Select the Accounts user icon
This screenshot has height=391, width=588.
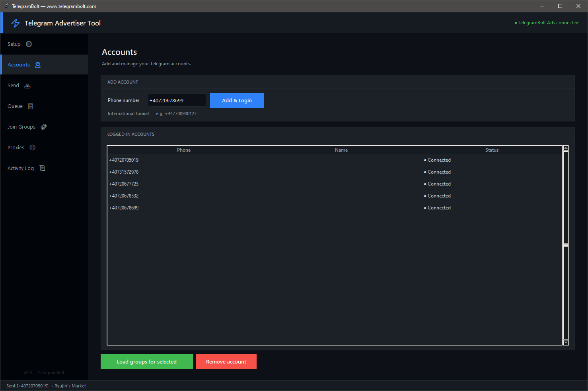pos(38,65)
